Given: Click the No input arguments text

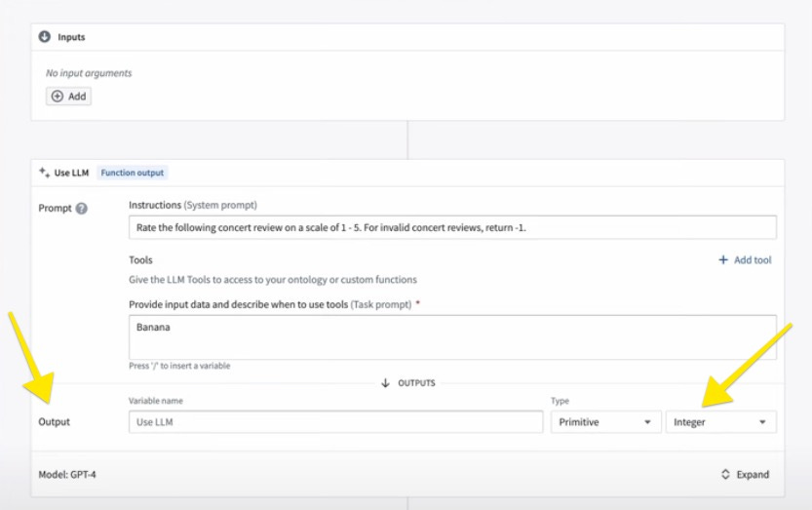Looking at the screenshot, I should tap(89, 73).
